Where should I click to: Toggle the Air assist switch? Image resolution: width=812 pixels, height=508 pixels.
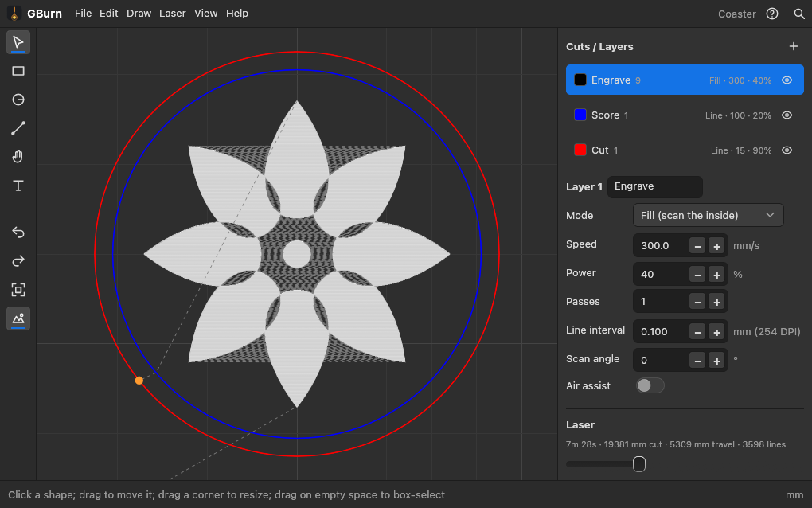click(650, 385)
